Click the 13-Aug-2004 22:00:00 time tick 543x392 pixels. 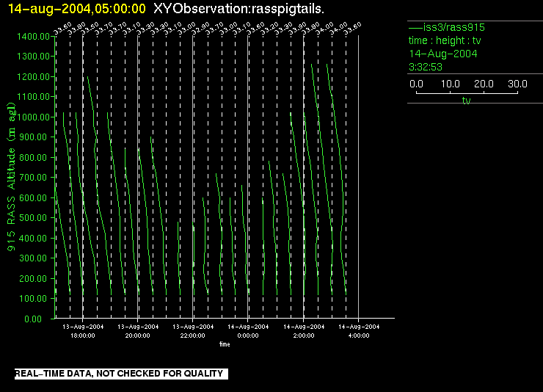click(193, 330)
